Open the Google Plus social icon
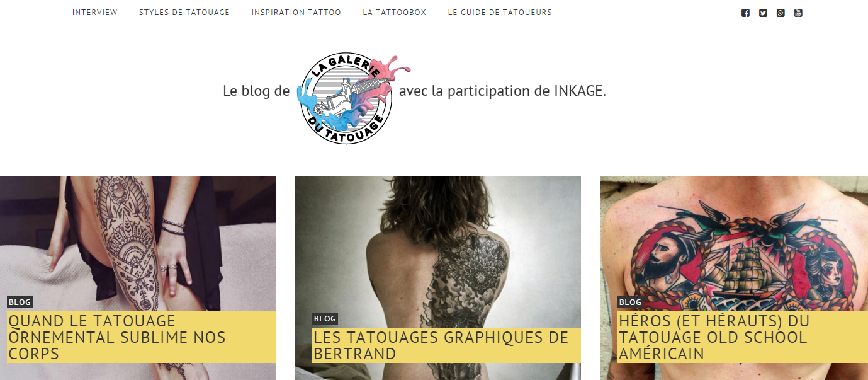This screenshot has width=868, height=380. 781,13
